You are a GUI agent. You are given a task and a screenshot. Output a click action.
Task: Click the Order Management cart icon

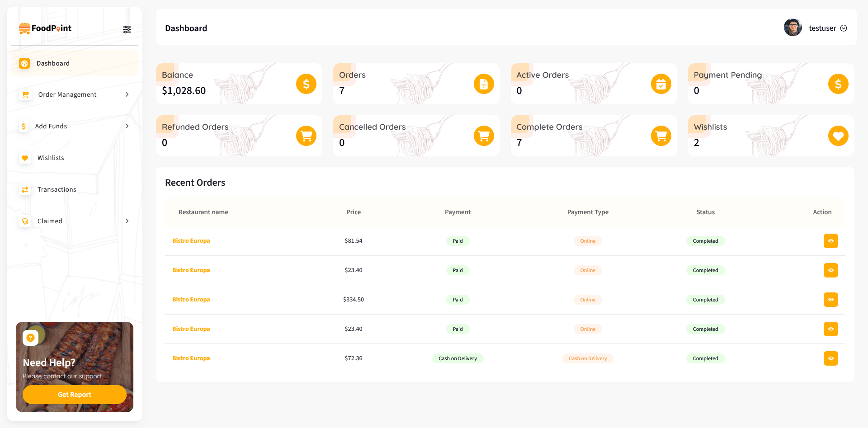click(25, 94)
